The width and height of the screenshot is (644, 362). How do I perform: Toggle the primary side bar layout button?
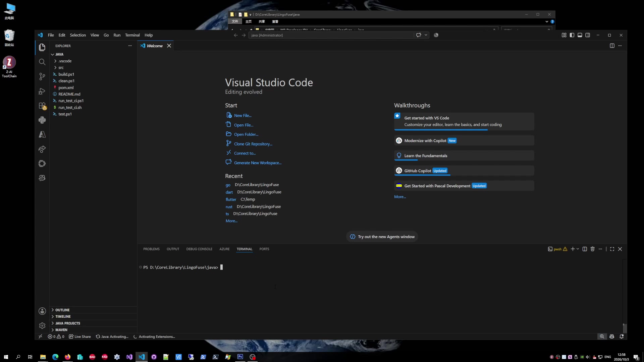click(x=572, y=35)
